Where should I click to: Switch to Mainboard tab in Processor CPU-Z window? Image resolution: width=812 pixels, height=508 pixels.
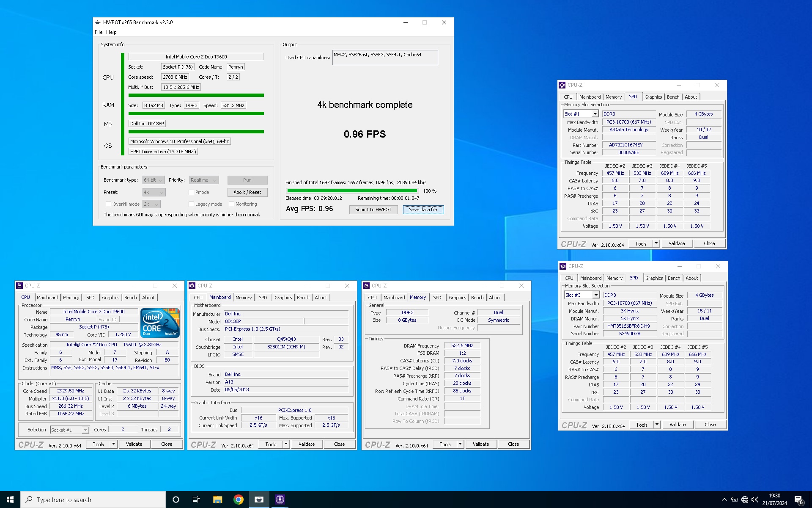(x=47, y=298)
